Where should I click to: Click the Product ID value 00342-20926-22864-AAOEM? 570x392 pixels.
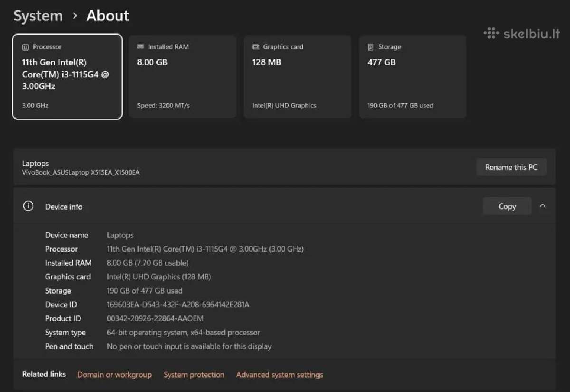(x=155, y=318)
